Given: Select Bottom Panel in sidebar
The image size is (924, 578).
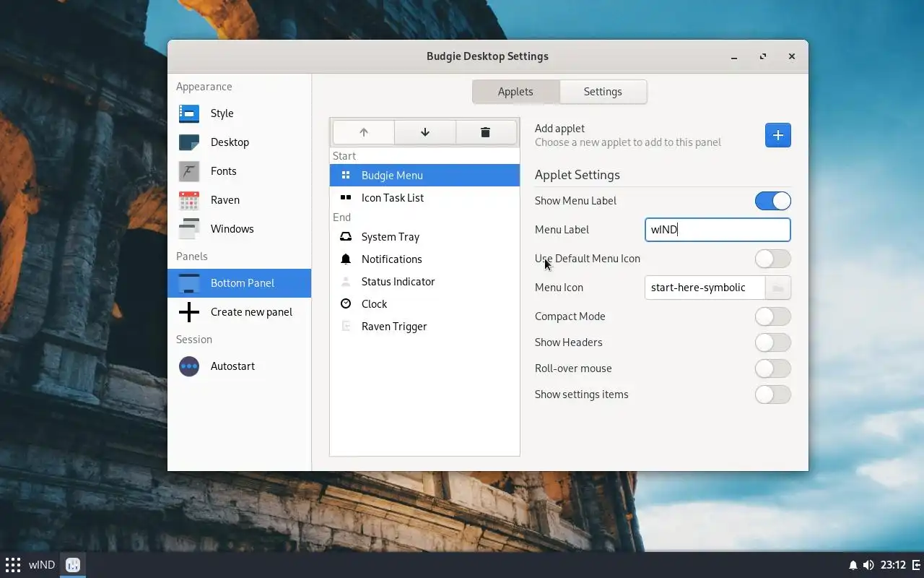Looking at the screenshot, I should 240,283.
